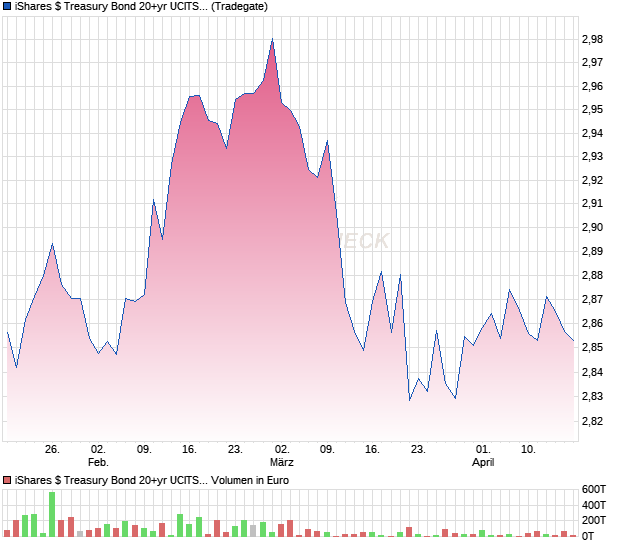
Task: Click the 2,82 price axis label
Action: (x=592, y=421)
